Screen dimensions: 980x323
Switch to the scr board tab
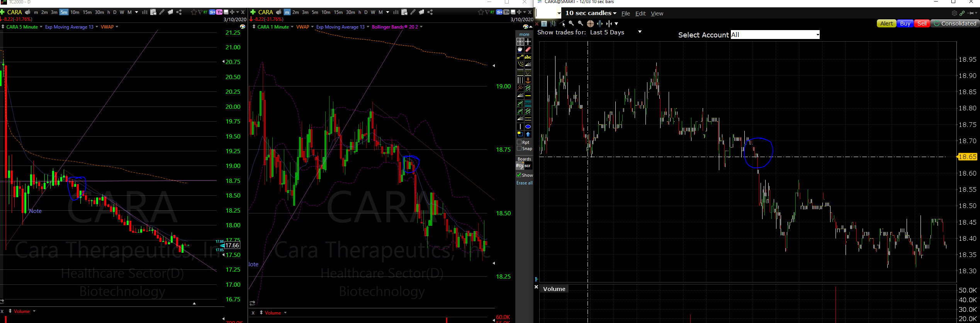tap(528, 166)
